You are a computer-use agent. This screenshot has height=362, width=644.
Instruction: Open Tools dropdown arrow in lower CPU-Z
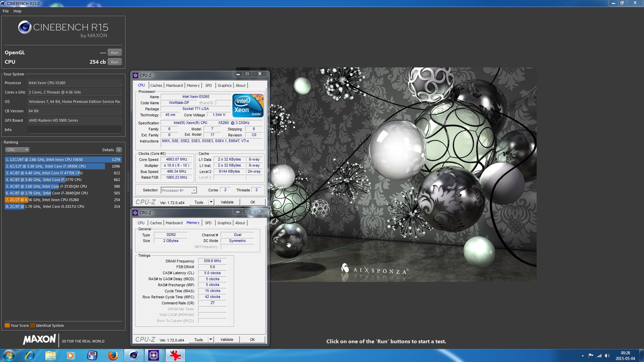211,340
